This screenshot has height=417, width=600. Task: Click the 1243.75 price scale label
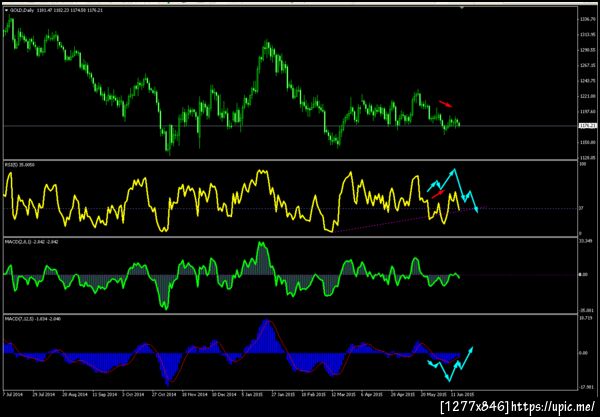tap(588, 81)
